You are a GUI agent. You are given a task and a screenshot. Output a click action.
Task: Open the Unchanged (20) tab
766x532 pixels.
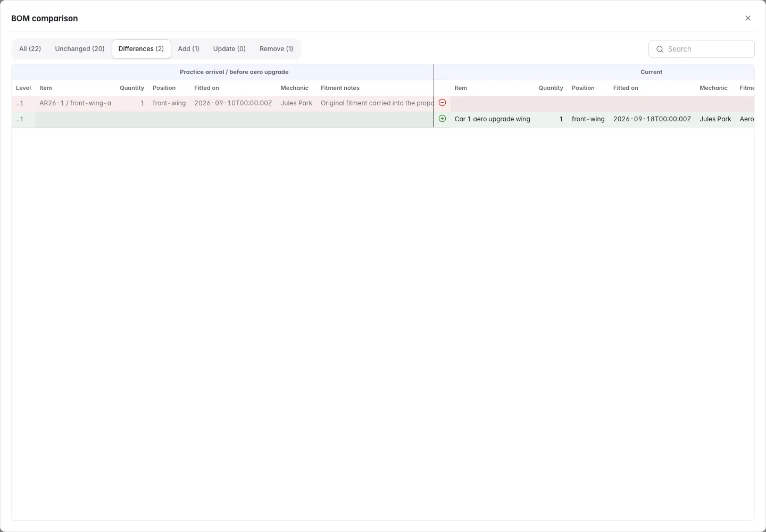coord(80,49)
